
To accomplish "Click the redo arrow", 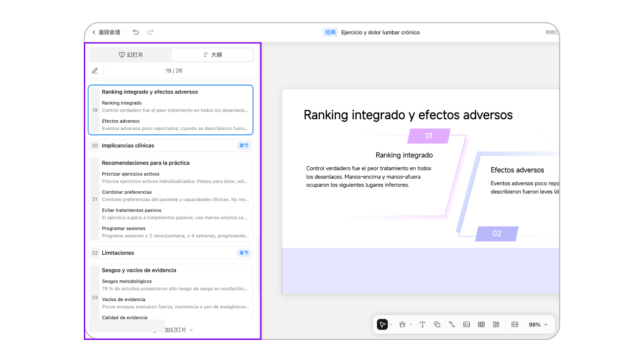I will pos(151,32).
